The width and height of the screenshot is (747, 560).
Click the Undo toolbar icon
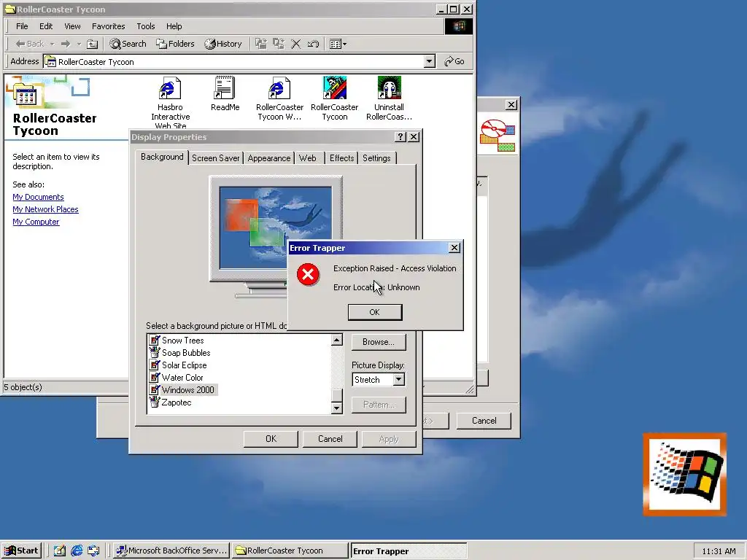click(x=313, y=44)
